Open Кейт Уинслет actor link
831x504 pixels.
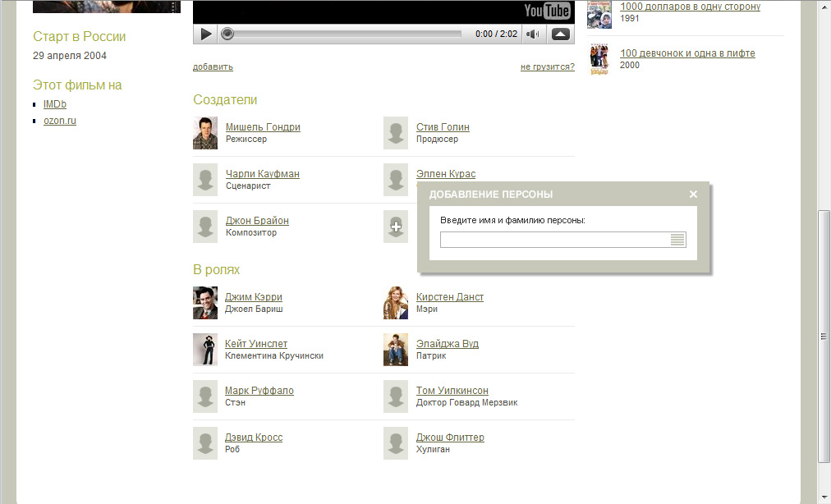[256, 343]
